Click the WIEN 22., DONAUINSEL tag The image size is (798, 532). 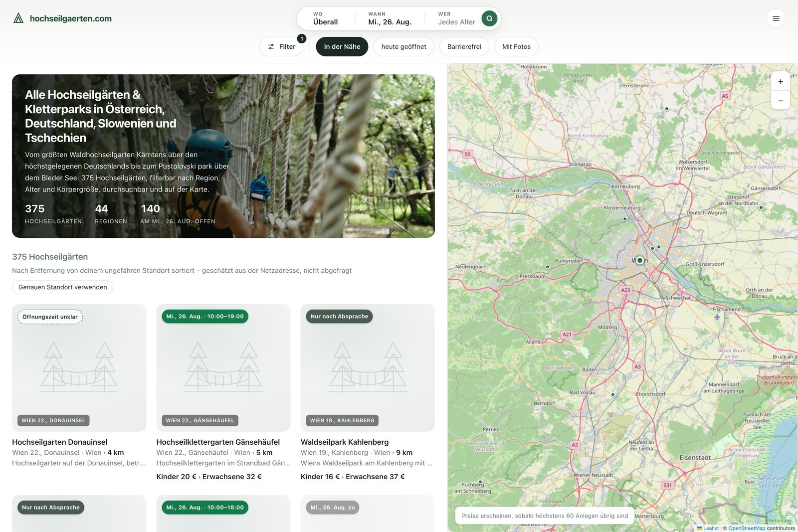[x=53, y=420]
